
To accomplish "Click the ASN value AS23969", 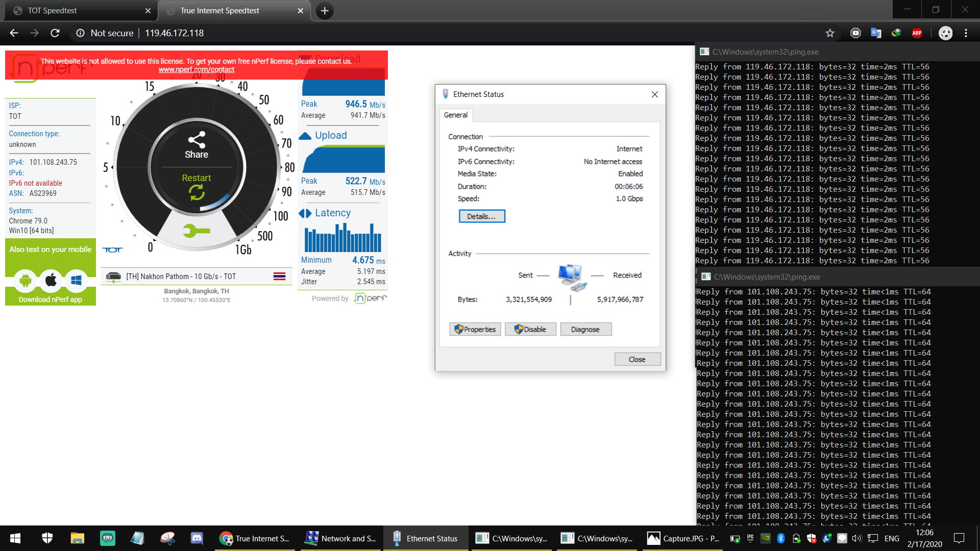I will 43,193.
